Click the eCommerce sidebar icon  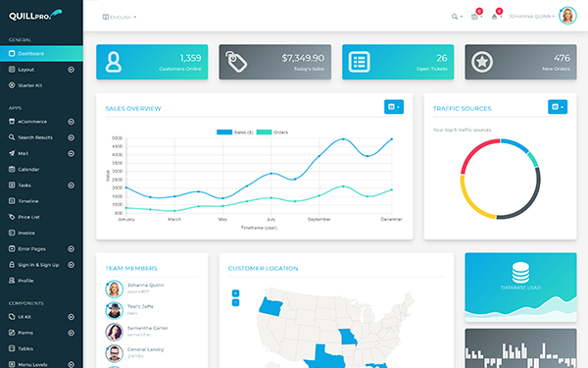[x=12, y=122]
